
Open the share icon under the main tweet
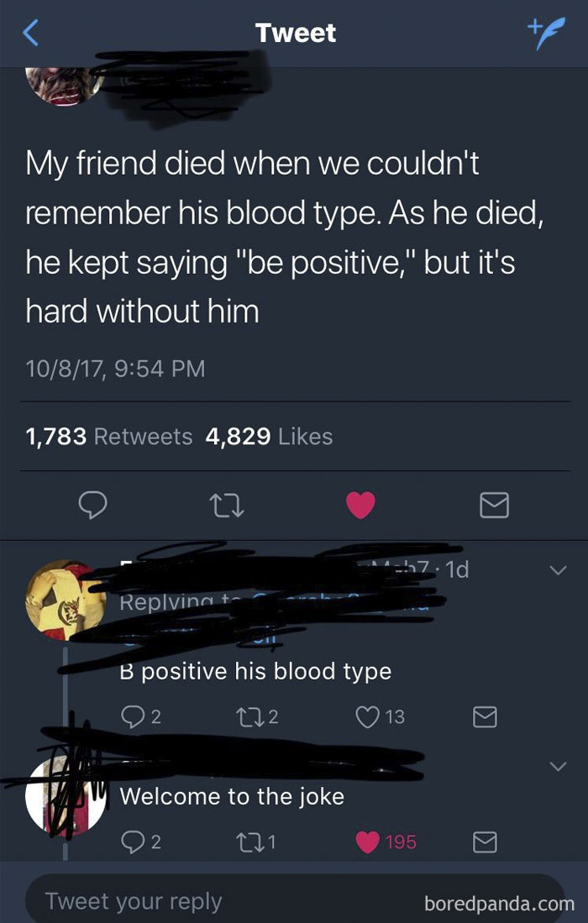(495, 506)
